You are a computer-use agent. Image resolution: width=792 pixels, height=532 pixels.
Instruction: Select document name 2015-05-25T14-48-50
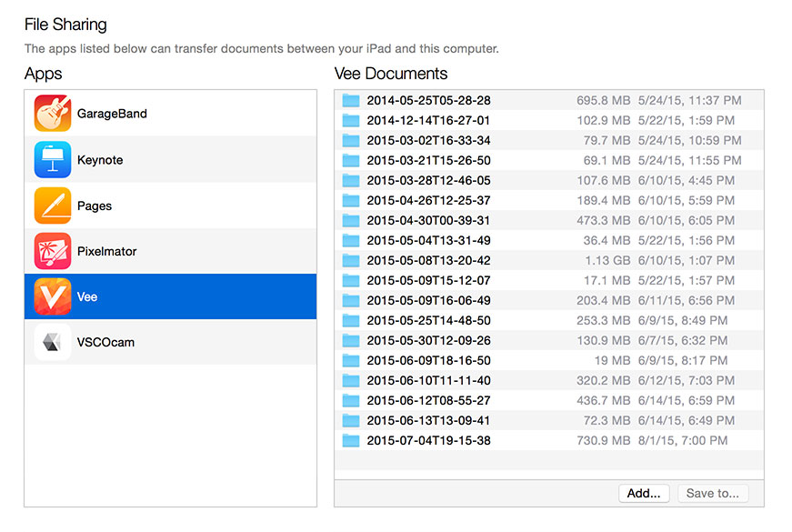click(x=429, y=320)
